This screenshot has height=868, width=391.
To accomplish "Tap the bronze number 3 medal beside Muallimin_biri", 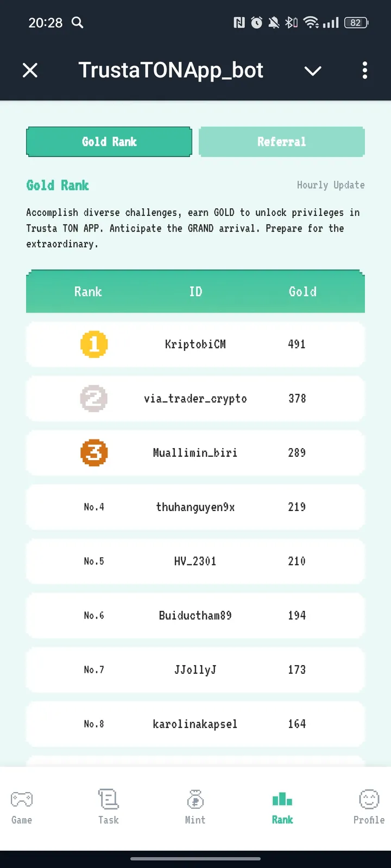I will [94, 452].
